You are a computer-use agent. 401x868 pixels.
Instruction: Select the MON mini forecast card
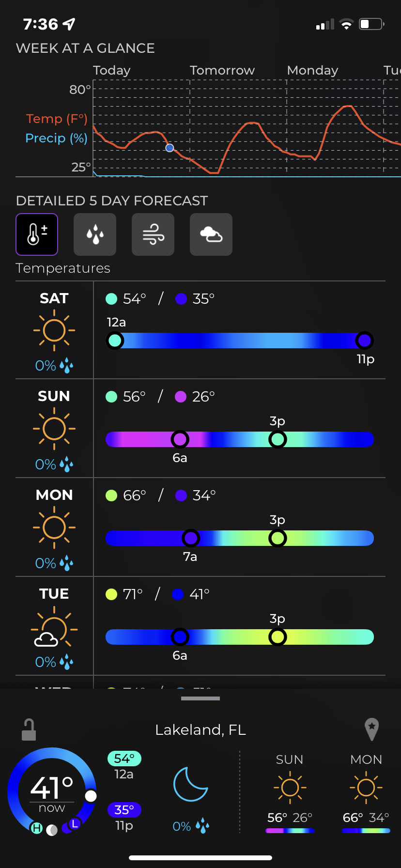[366, 792]
